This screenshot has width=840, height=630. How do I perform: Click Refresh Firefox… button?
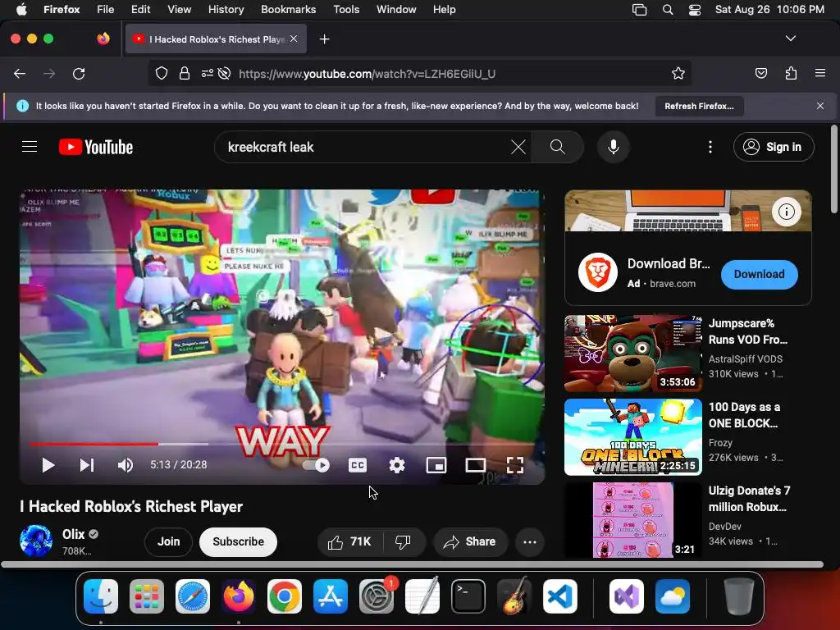click(699, 106)
